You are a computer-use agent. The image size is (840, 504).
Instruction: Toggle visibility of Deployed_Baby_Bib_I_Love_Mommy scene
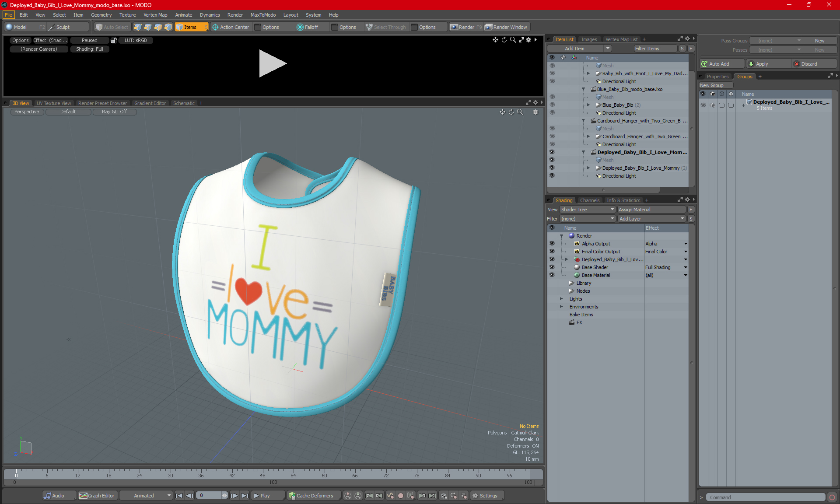pyautogui.click(x=552, y=152)
